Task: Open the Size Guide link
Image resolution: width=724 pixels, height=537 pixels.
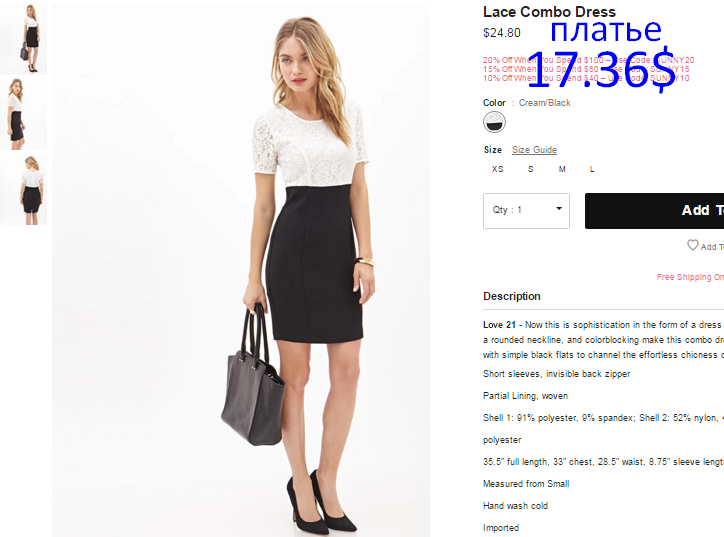Action: (534, 150)
